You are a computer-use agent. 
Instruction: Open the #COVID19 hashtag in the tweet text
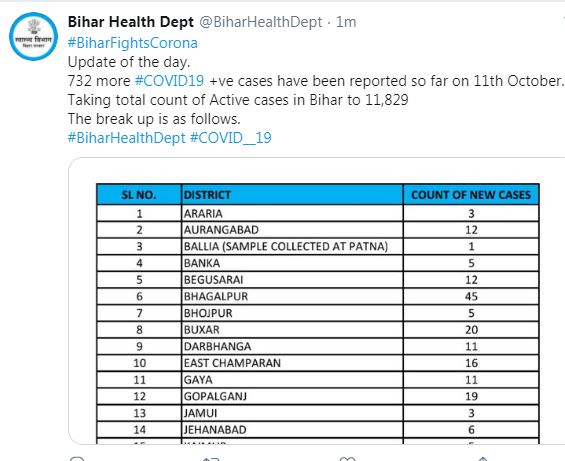pyautogui.click(x=169, y=81)
